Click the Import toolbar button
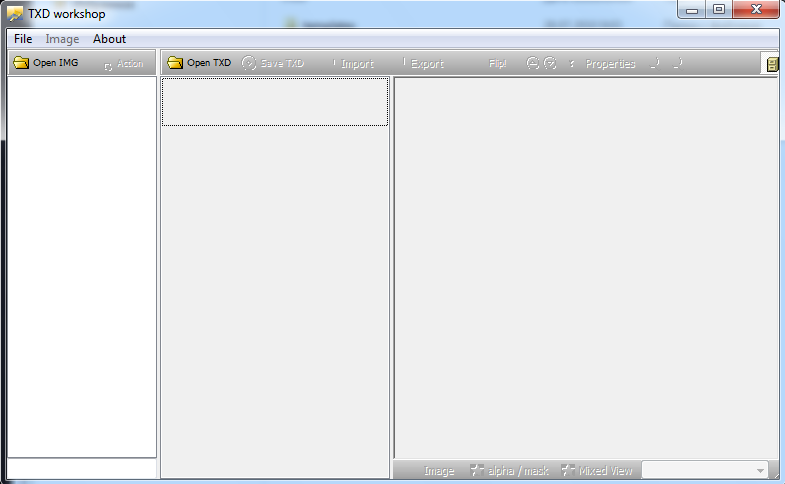The image size is (785, 484). click(x=354, y=64)
